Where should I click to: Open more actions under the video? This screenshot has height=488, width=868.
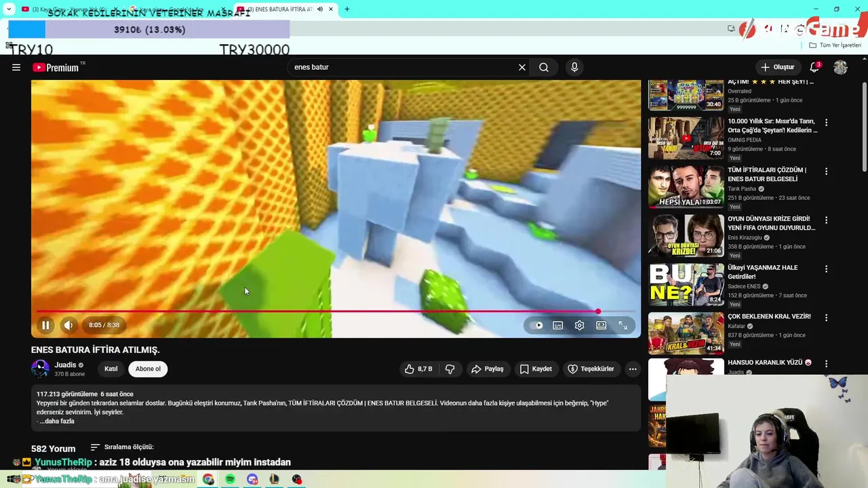click(x=633, y=369)
